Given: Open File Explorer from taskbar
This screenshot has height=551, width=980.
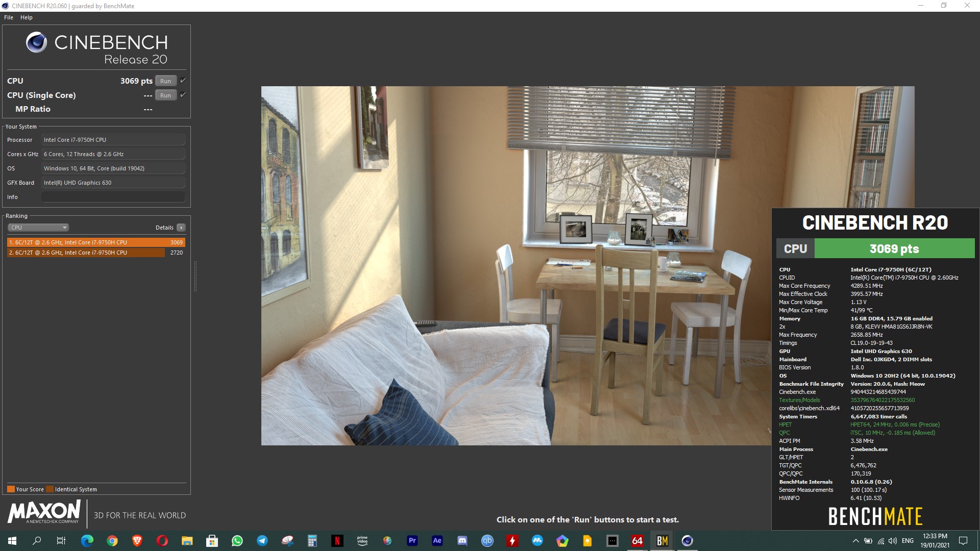Looking at the screenshot, I should point(187,541).
